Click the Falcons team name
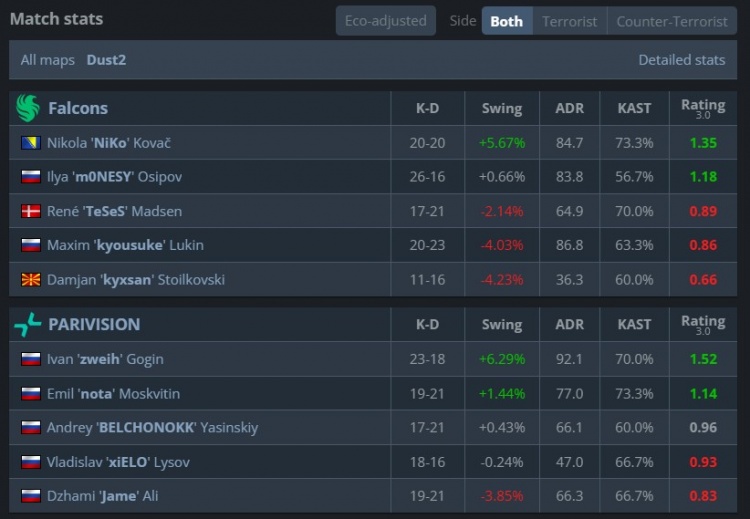750x519 pixels. point(78,108)
